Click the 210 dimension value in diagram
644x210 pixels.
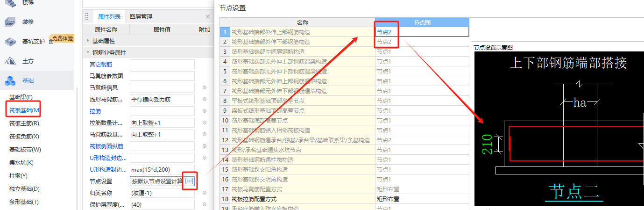tap(487, 145)
